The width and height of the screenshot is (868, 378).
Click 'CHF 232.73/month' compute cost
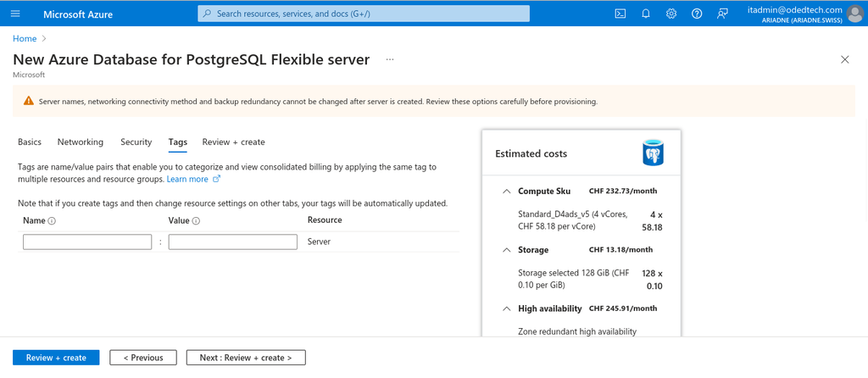coord(623,191)
